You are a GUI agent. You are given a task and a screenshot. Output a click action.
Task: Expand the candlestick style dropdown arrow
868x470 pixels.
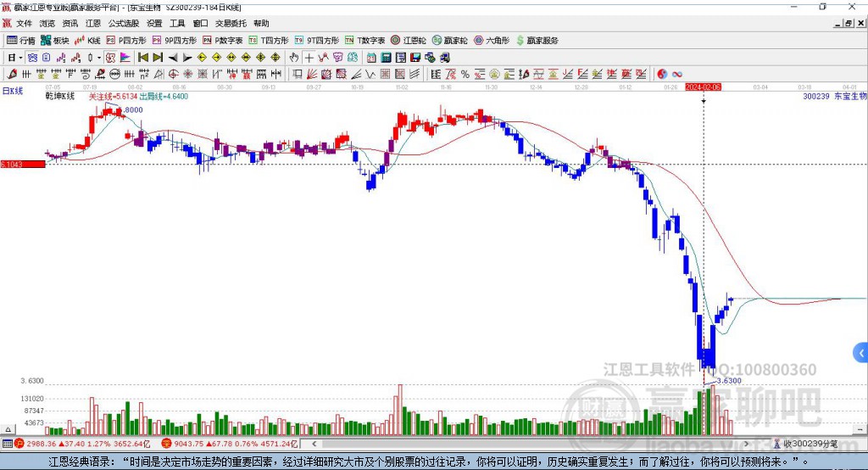click(99, 58)
